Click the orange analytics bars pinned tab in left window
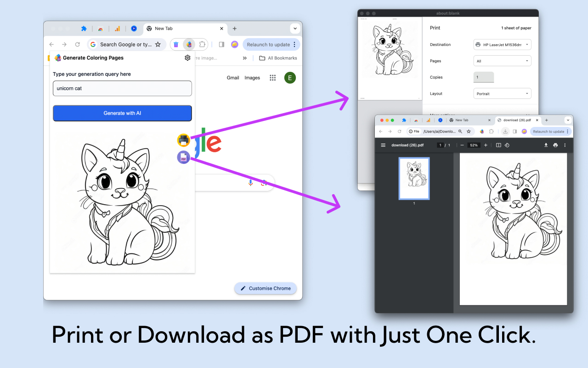Image resolution: width=588 pixels, height=368 pixels. click(x=117, y=29)
